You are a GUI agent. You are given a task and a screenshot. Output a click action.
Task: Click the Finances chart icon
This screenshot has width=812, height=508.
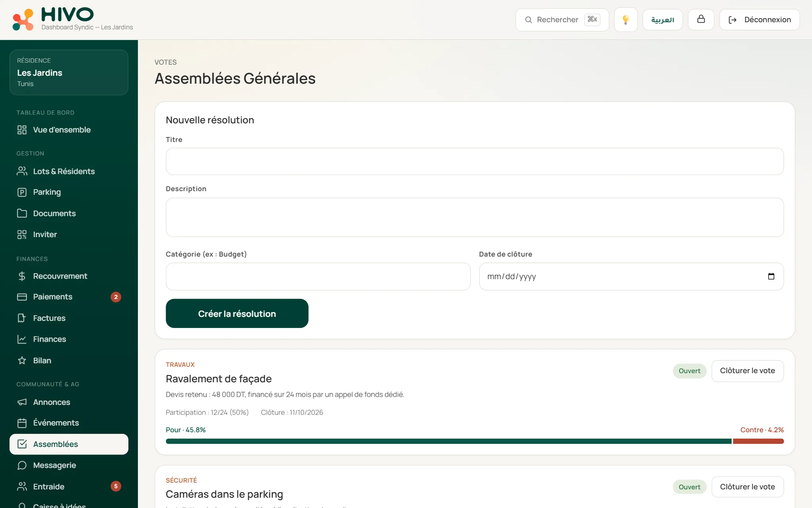22,339
